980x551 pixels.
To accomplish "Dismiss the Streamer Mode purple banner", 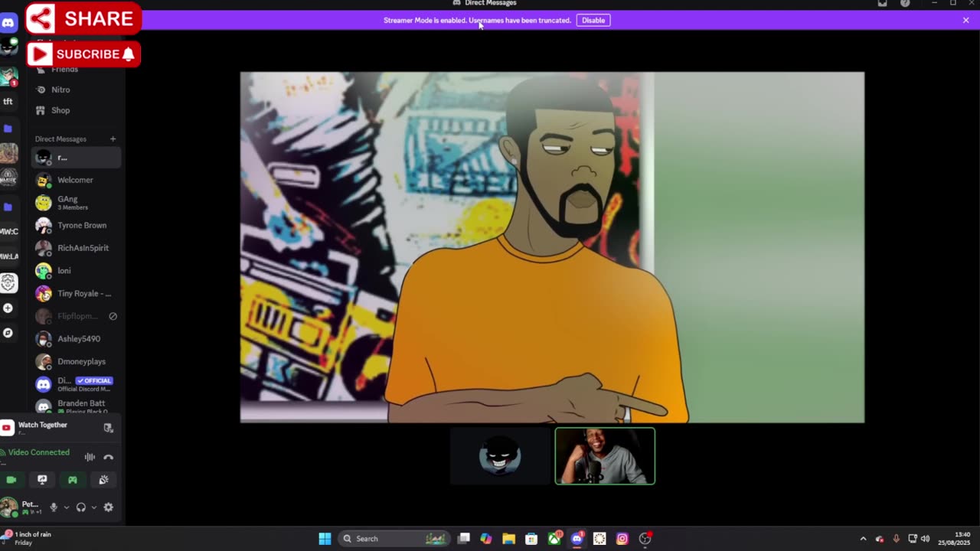I will click(965, 20).
